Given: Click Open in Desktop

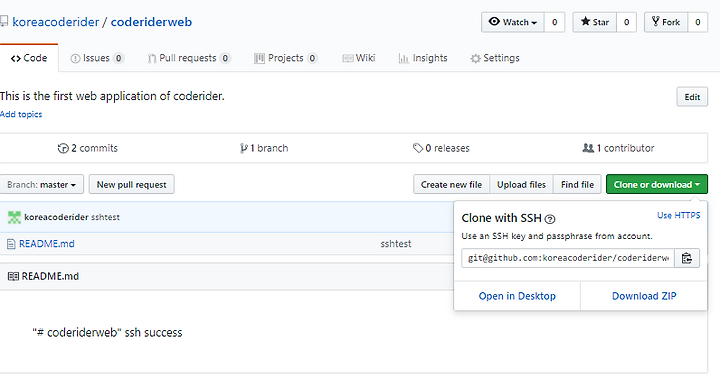Looking at the screenshot, I should (517, 296).
